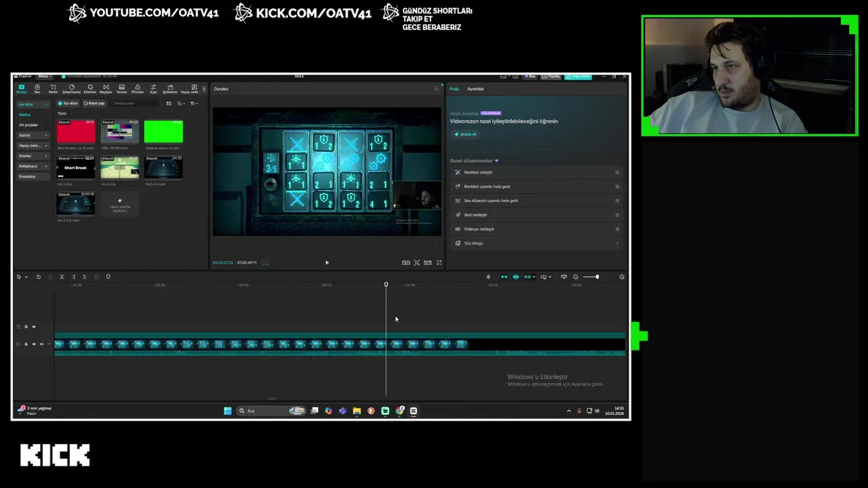Switch to the Ayrıntılar tab
The image size is (868, 488).
(475, 89)
